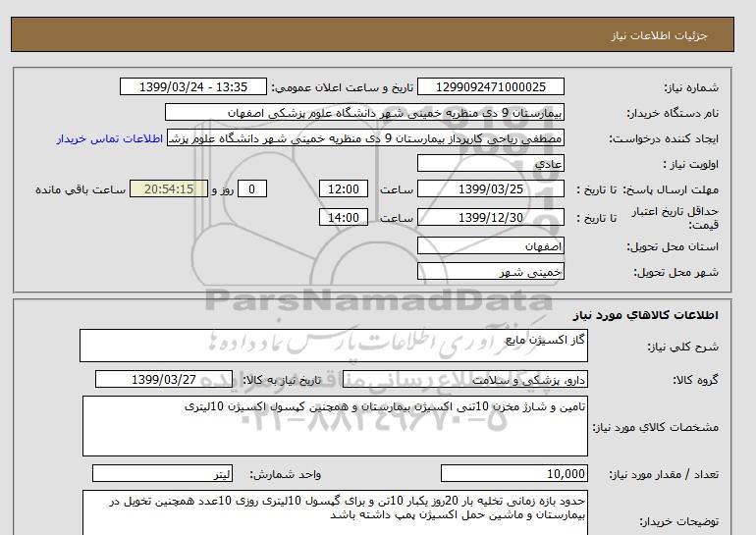Image resolution: width=756 pixels, height=535 pixels.
Task: Click the label تاریخ نیاز به کالا
Action: [x=282, y=380]
